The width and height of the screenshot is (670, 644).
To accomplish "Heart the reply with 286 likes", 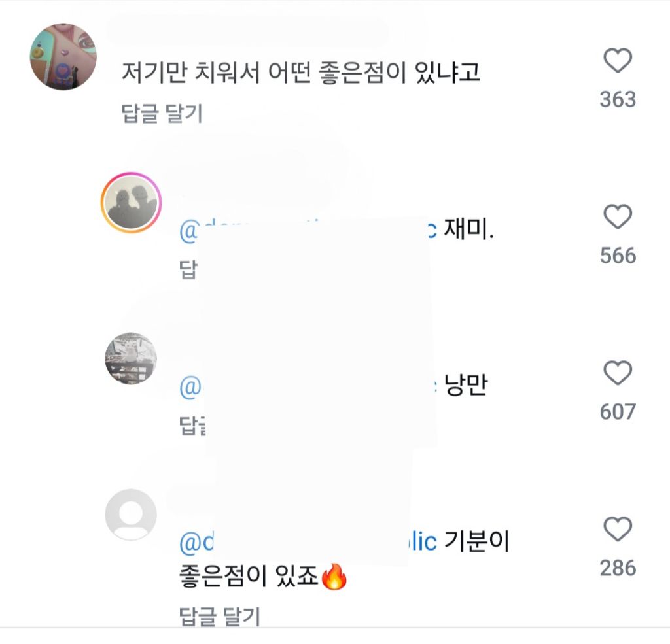I will tap(617, 529).
